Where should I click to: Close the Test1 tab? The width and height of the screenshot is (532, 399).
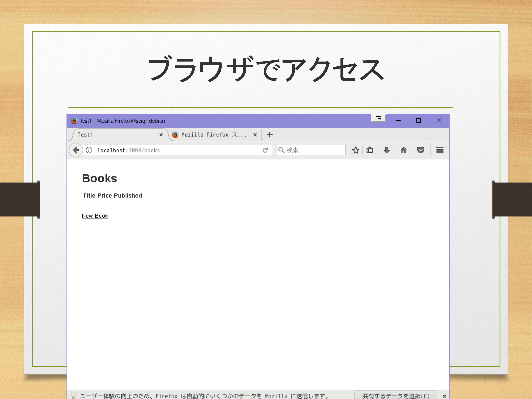161,135
